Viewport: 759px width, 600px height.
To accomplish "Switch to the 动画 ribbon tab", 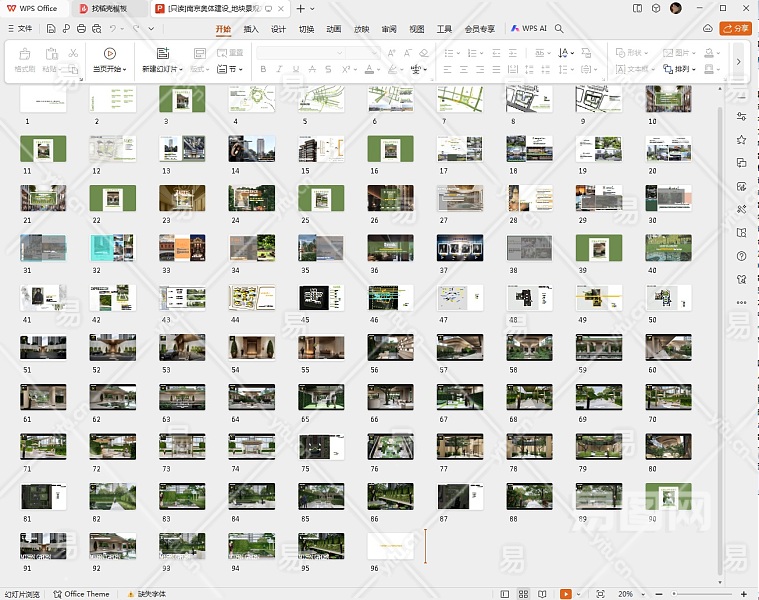I will (x=334, y=29).
